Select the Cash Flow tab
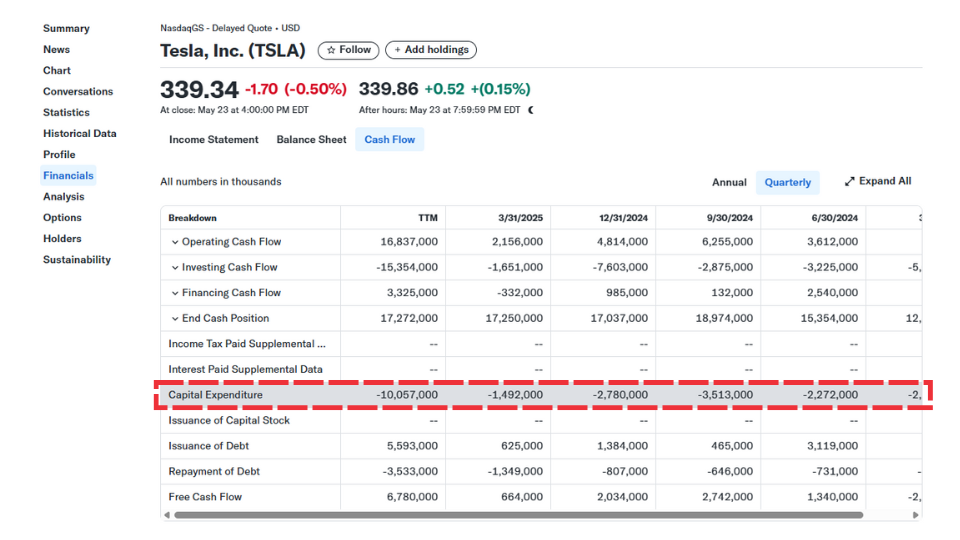 389,140
